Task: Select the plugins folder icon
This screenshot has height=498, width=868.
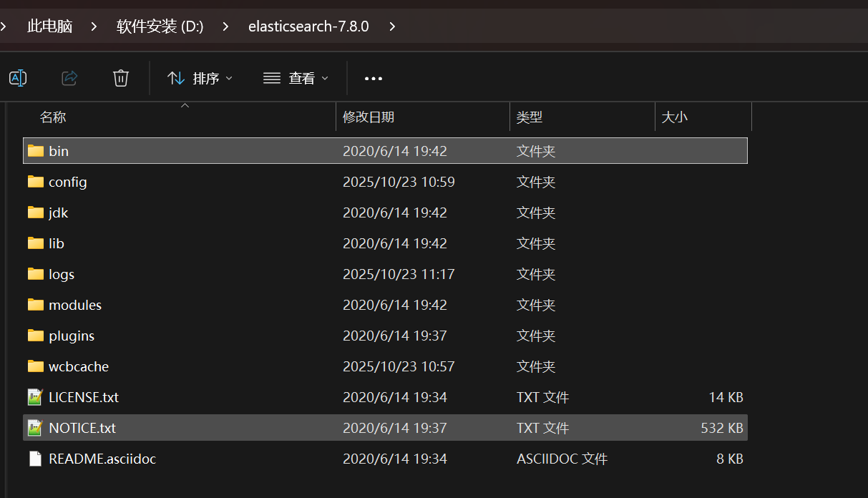Action: pyautogui.click(x=36, y=336)
